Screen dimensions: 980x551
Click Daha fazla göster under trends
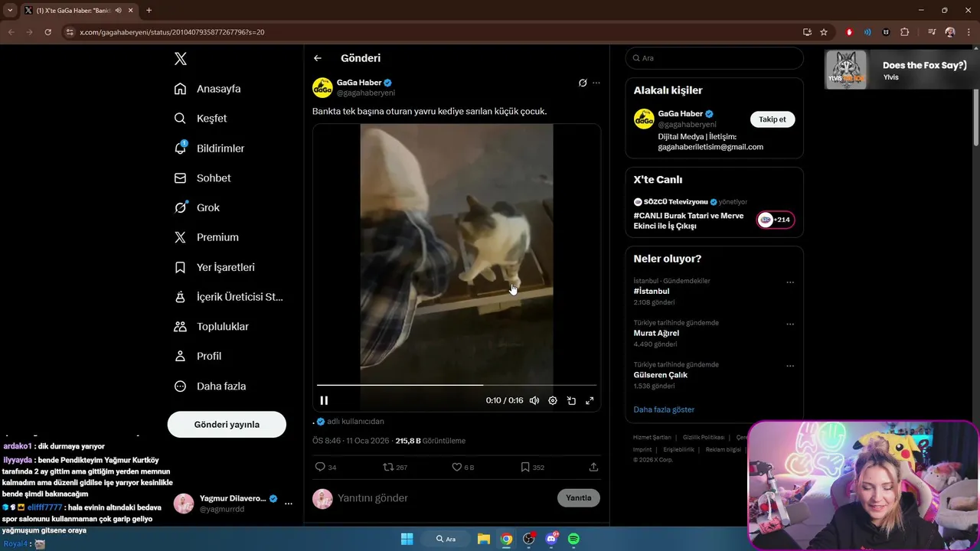point(664,409)
